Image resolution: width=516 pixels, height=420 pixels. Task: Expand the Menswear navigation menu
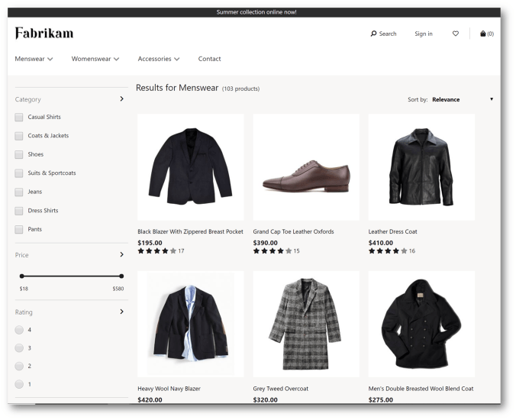34,59
